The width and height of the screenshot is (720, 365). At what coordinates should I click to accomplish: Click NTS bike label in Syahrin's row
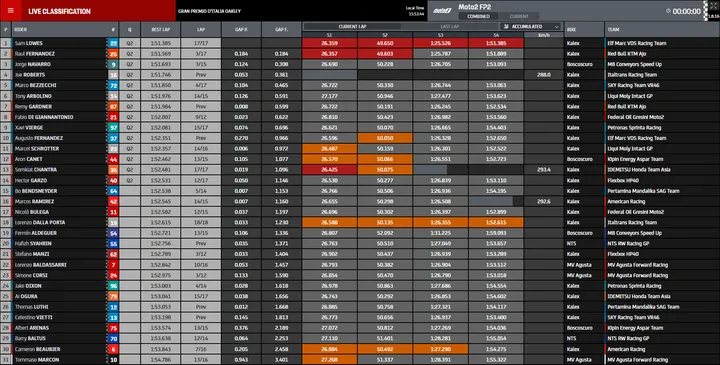coord(571,244)
